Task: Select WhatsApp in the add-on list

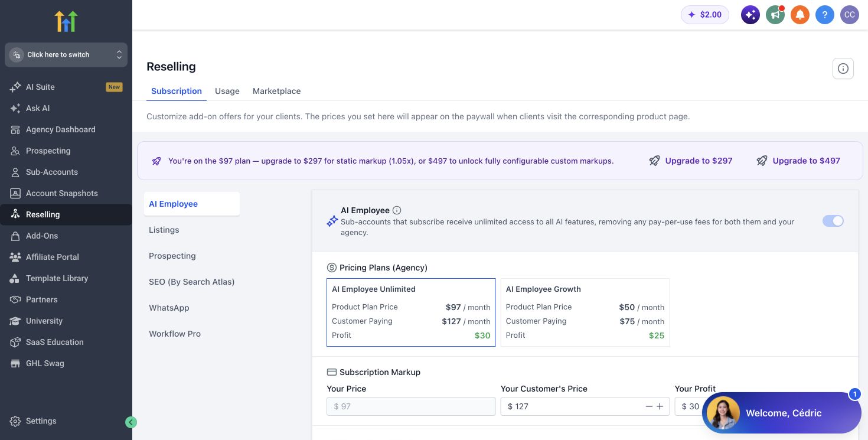Action: 192,308
